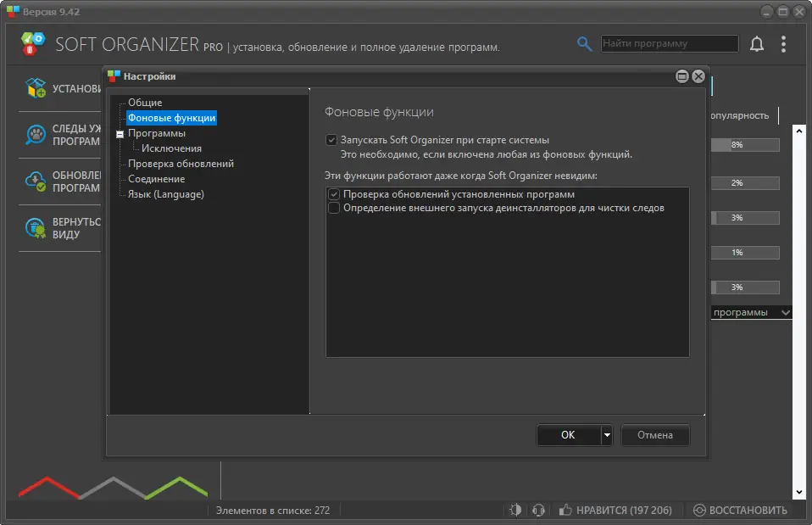Click the return-to-view sidebar icon
This screenshot has height=525, width=812.
click(36, 228)
